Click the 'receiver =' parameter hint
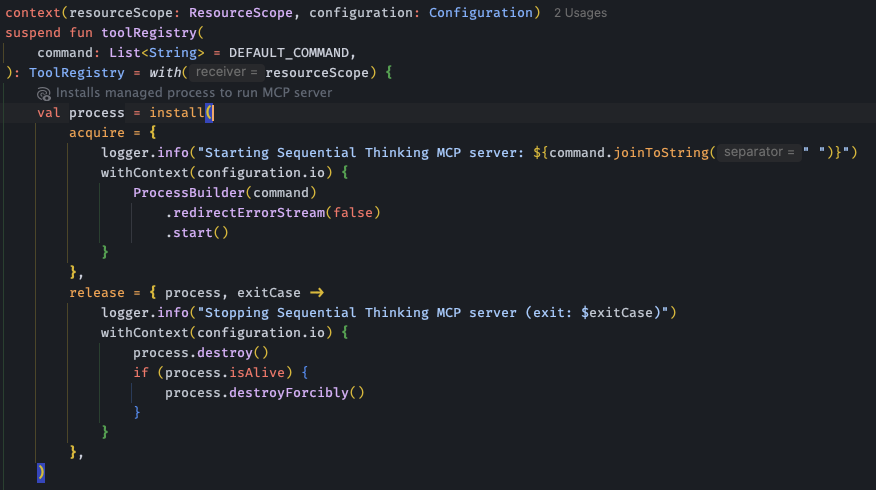This screenshot has height=490, width=876. pos(226,72)
